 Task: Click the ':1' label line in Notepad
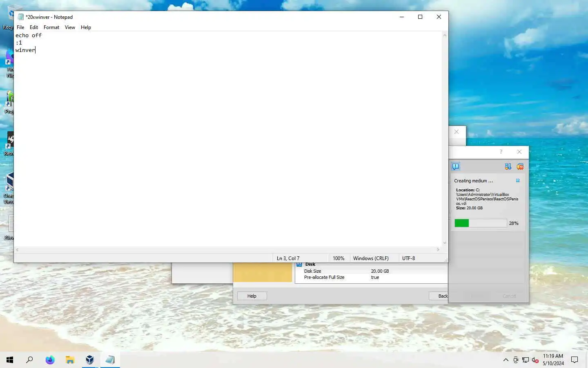19,43
